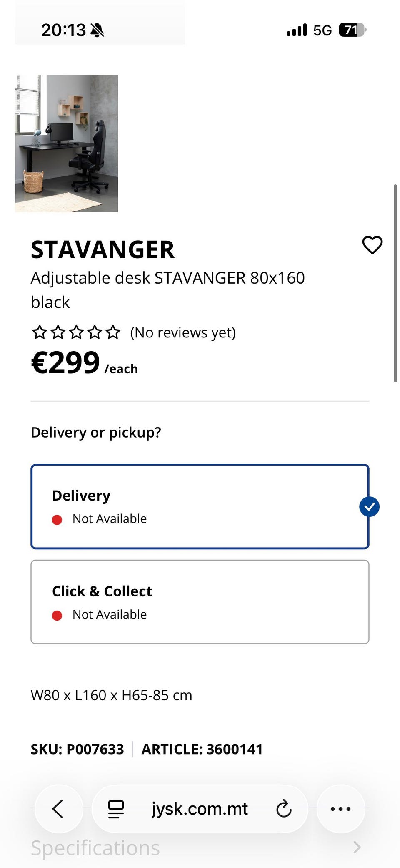Select the Delivery option
Viewport: 400px width, 868px height.
click(x=199, y=506)
